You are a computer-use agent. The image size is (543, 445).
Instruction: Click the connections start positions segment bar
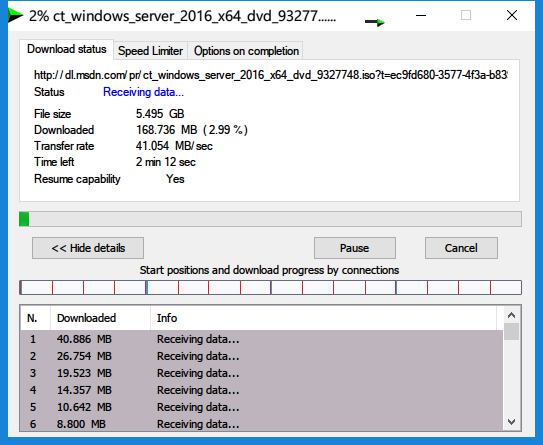pos(270,287)
